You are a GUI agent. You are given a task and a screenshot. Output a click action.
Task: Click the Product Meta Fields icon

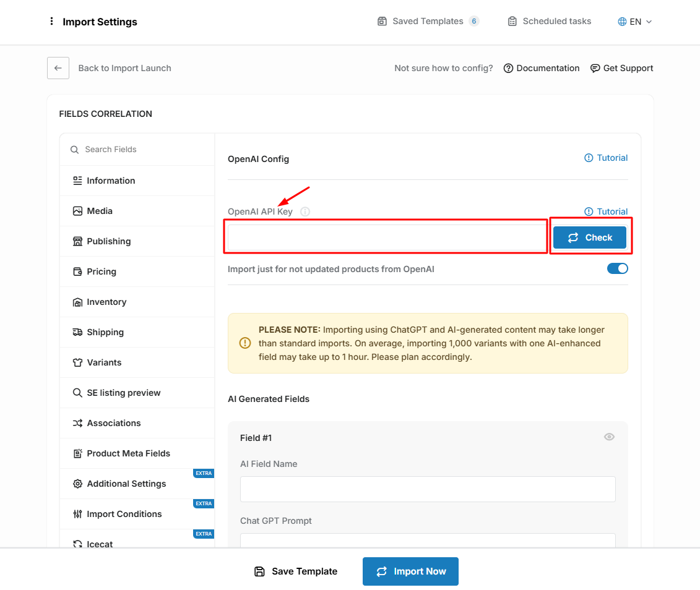pyautogui.click(x=78, y=453)
